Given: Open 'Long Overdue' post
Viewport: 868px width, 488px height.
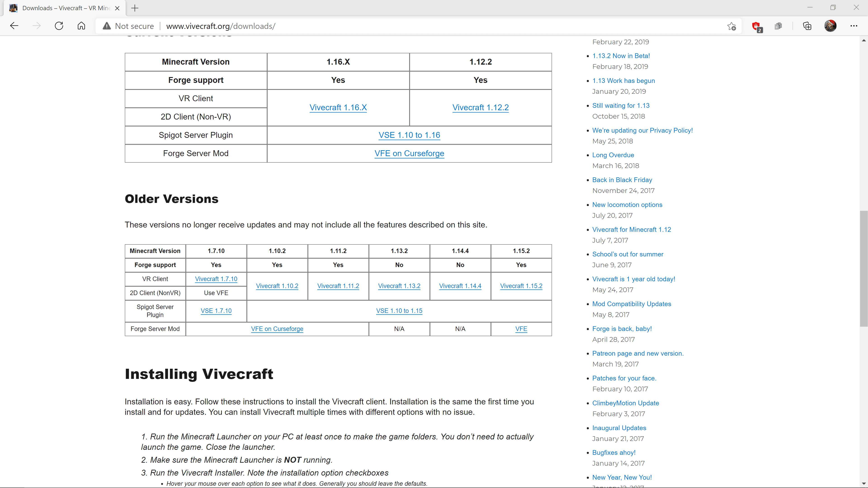Looking at the screenshot, I should pos(613,155).
